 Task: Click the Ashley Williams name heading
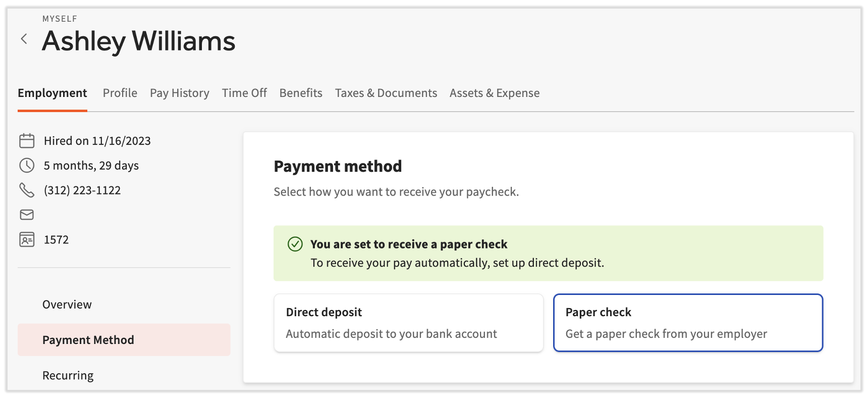[x=138, y=41]
